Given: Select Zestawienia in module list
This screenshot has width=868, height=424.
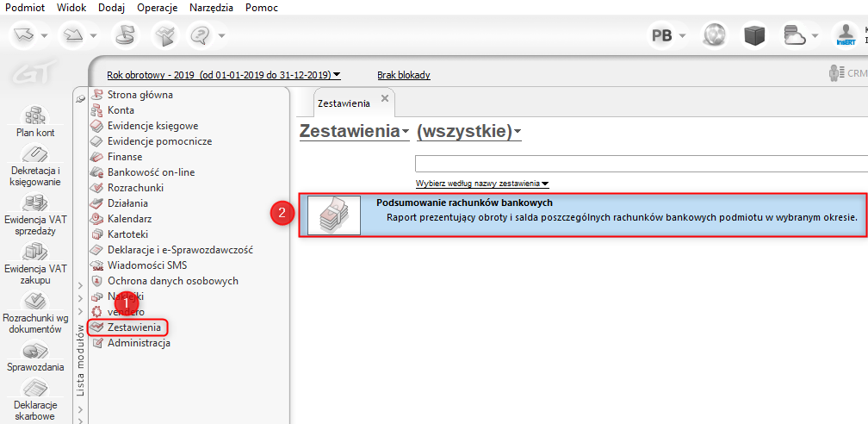Looking at the screenshot, I should tap(134, 327).
